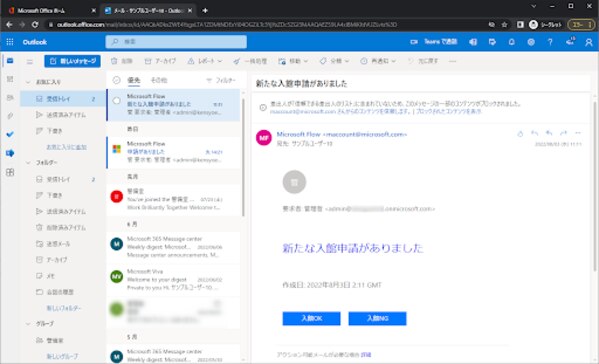Open a new browser tab
Screen dimensions: 599x364
[x=205, y=10]
